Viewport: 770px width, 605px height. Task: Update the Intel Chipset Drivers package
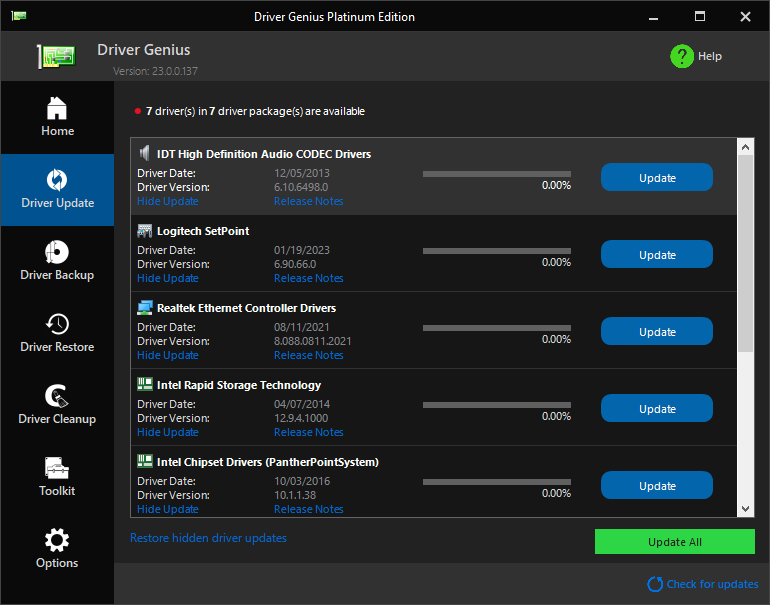coord(657,485)
